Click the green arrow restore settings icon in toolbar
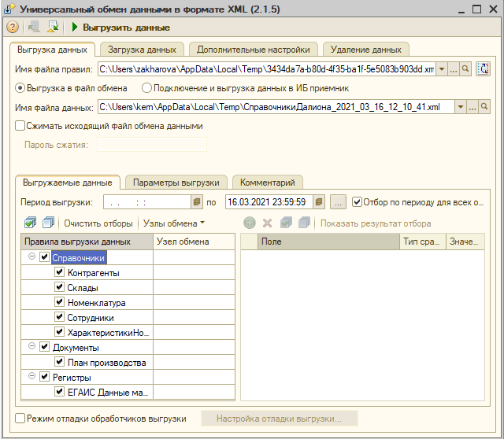504x439 pixels. [x=53, y=27]
